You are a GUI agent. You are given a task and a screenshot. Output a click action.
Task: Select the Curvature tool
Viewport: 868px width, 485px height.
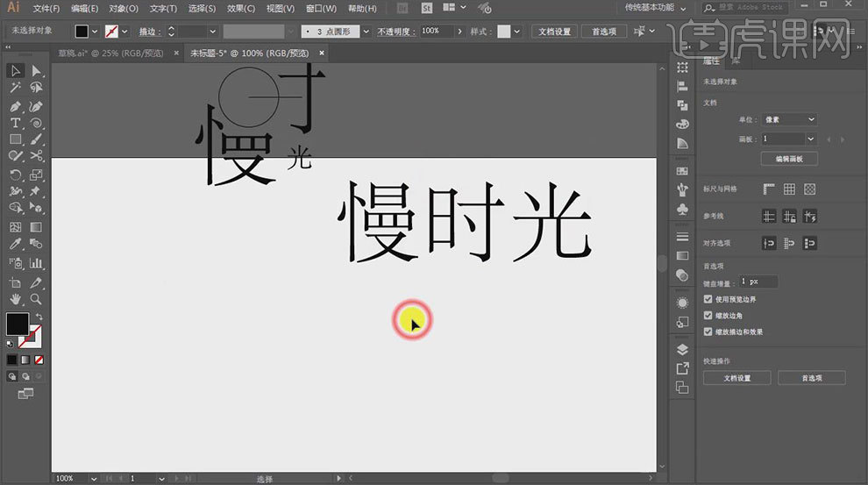(36, 106)
